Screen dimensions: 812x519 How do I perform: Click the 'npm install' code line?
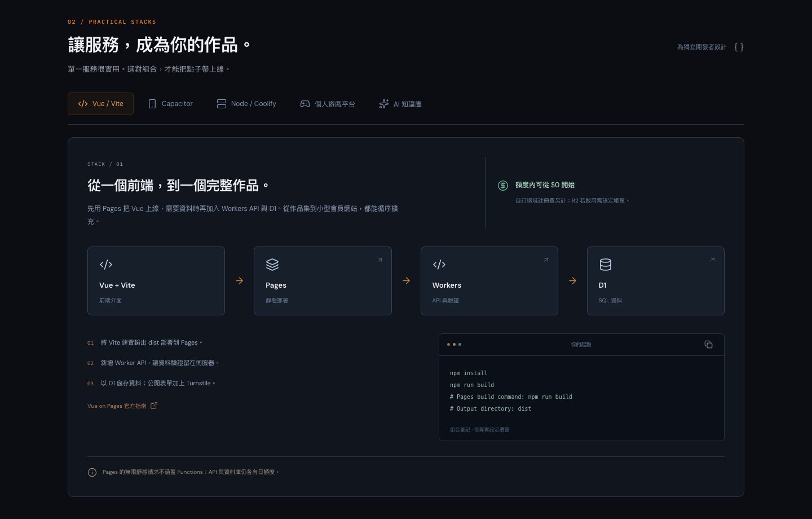click(469, 373)
